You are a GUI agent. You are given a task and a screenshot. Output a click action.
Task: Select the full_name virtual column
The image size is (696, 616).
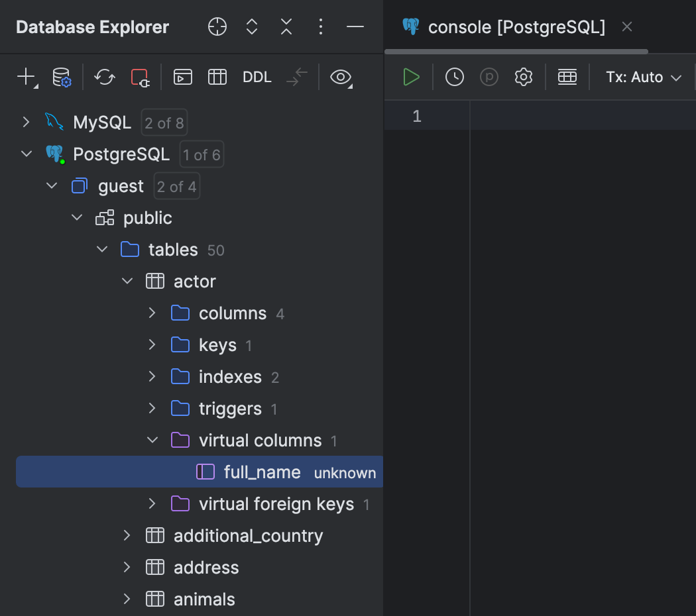[262, 472]
